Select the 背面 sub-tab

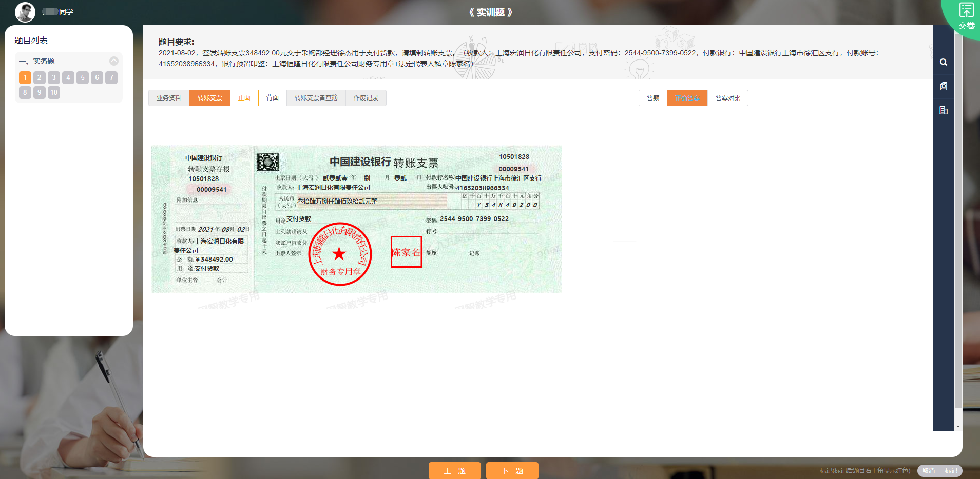273,98
